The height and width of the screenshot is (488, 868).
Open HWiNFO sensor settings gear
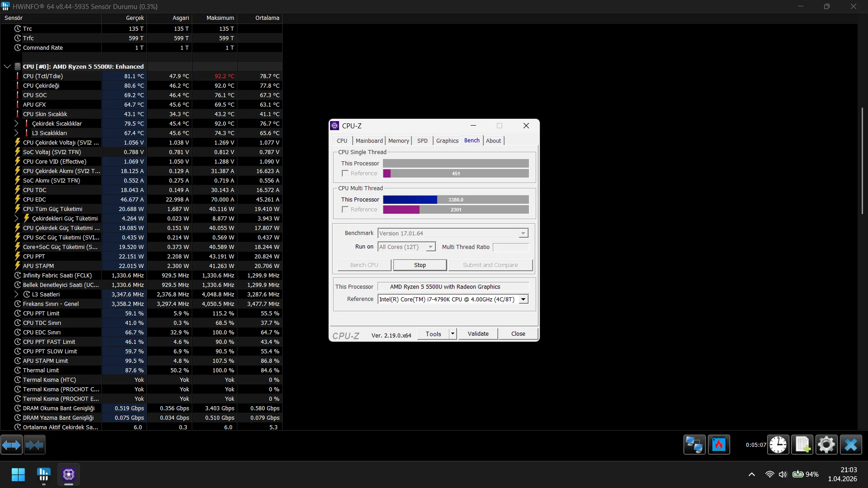(826, 445)
